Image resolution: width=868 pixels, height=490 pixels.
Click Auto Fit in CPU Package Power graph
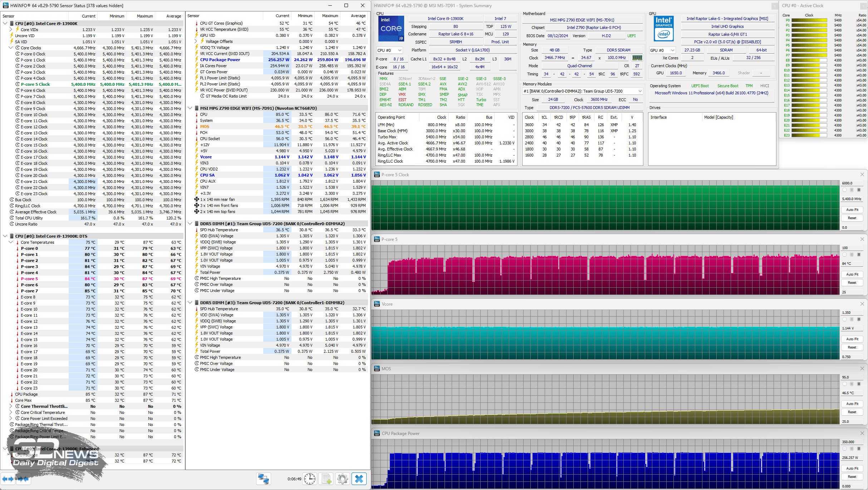[852, 469]
